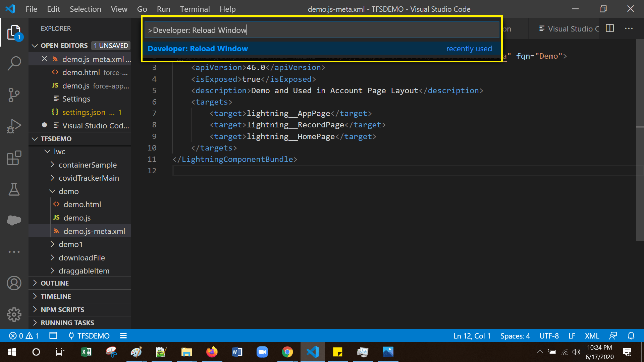Screen dimensions: 644x362
Task: Run the Developer: Reload Window command
Action: click(x=198, y=49)
